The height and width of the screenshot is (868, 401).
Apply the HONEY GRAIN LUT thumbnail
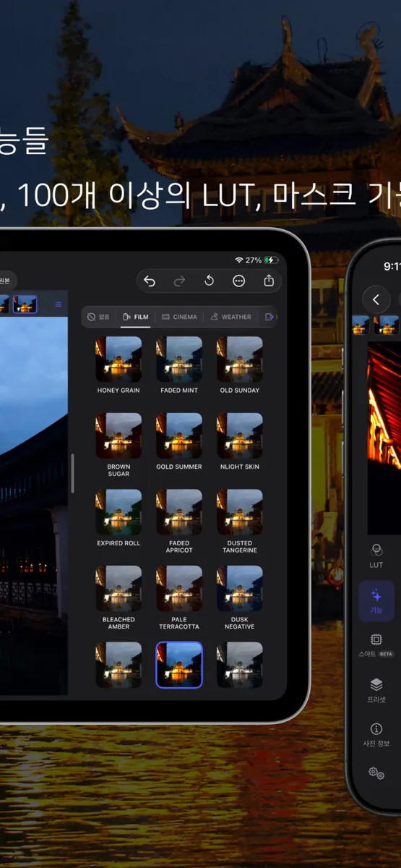click(118, 359)
